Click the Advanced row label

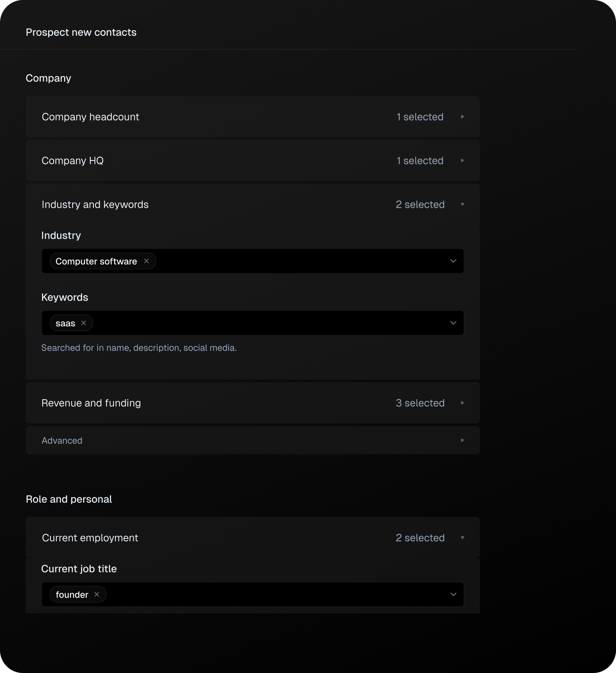tap(62, 440)
